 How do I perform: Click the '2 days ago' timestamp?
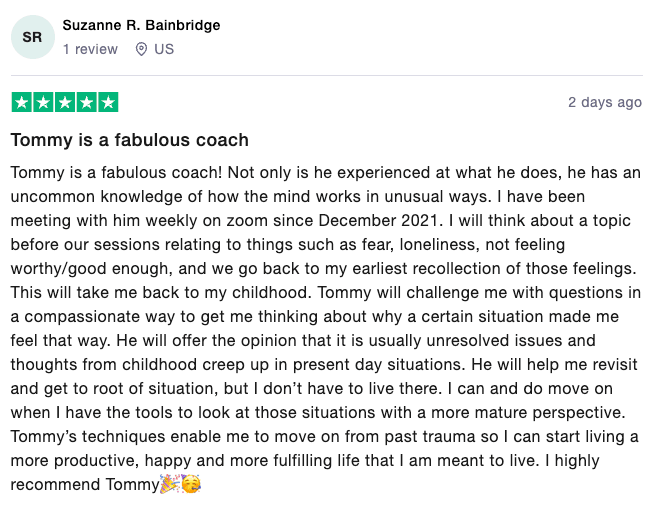(605, 102)
